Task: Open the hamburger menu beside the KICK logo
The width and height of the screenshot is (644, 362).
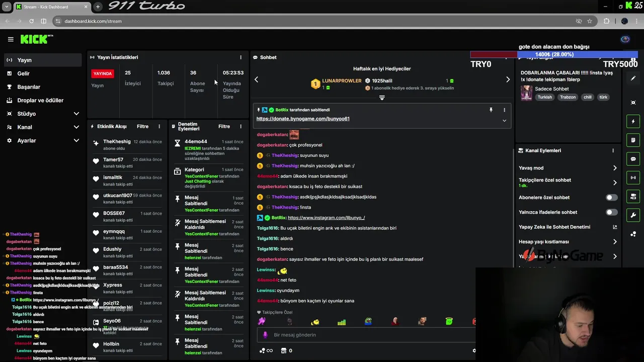Action: pyautogui.click(x=11, y=39)
